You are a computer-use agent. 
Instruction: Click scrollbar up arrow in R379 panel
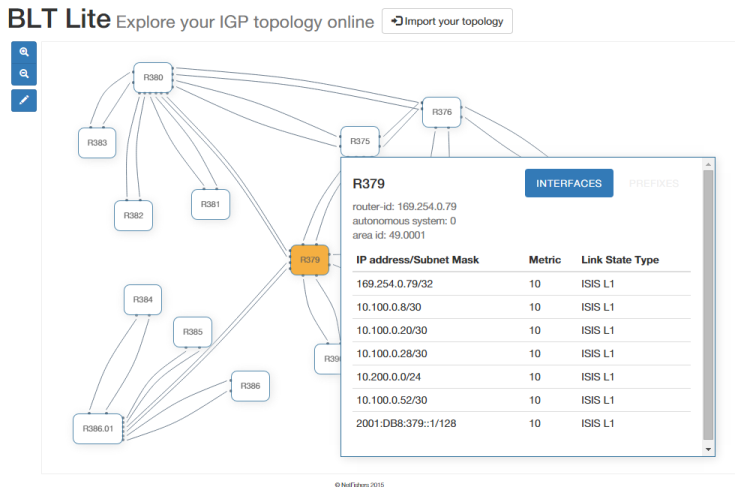[708, 164]
